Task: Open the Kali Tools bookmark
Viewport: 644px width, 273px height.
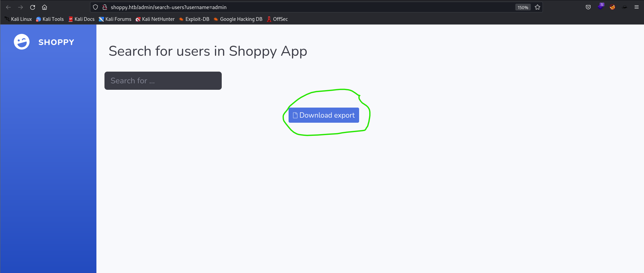Action: (50, 19)
